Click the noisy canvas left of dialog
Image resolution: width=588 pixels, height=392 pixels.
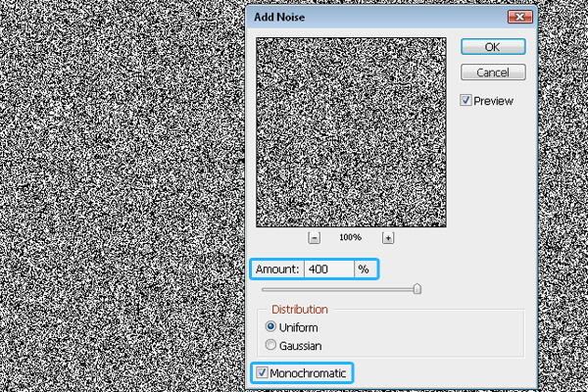[x=118, y=196]
